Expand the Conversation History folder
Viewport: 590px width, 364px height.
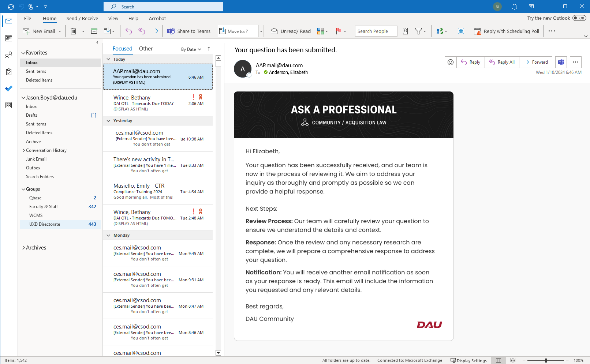pyautogui.click(x=24, y=150)
